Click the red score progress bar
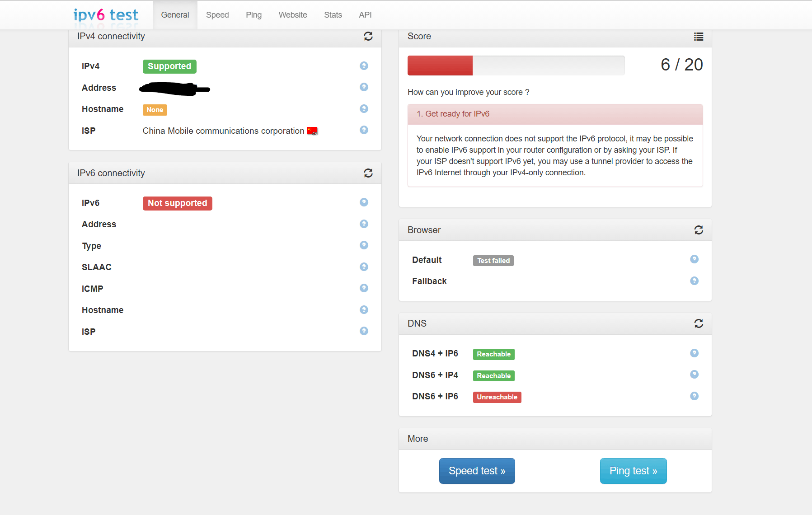This screenshot has height=515, width=812. coord(440,66)
